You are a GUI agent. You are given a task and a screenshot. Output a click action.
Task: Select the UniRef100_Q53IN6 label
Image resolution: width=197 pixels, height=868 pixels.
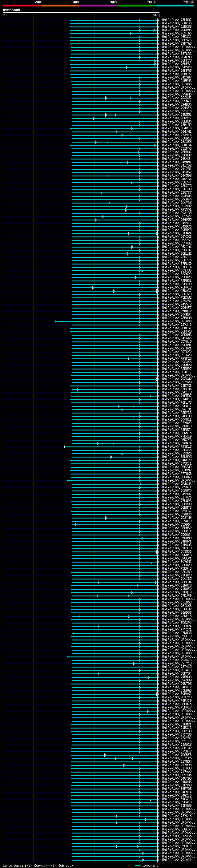click(177, 518)
